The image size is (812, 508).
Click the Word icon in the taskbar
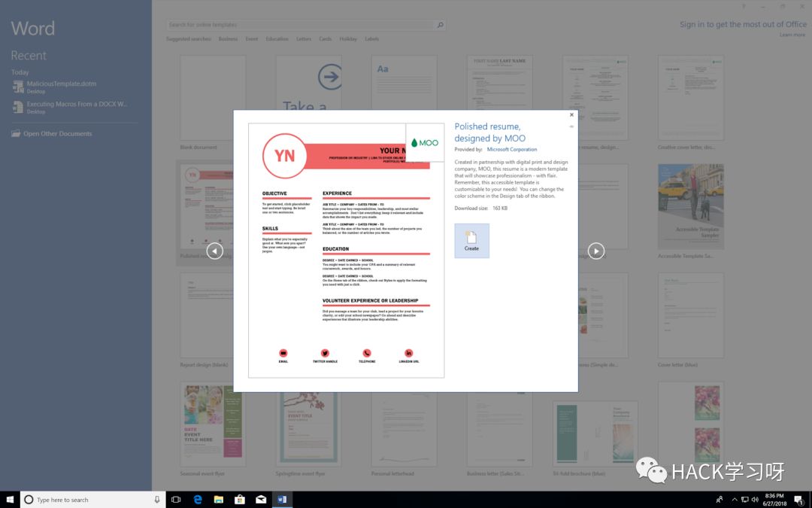[282, 500]
